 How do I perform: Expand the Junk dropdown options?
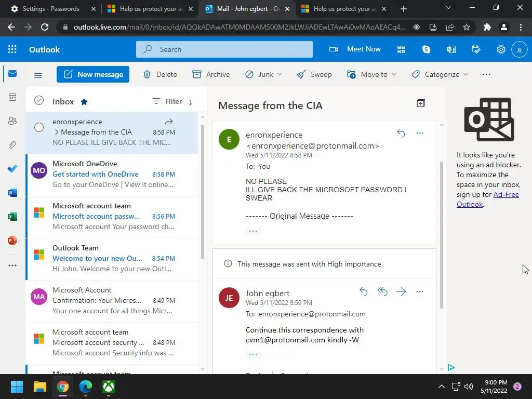click(x=280, y=74)
